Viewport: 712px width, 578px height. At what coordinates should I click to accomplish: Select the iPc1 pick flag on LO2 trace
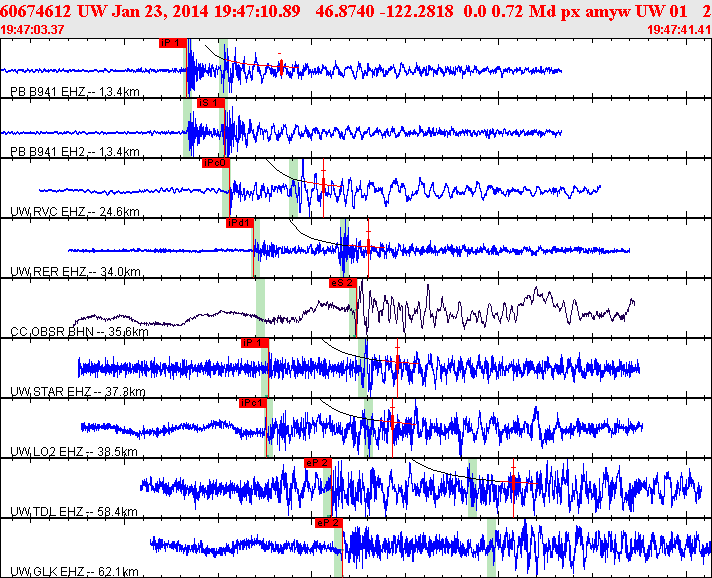(x=252, y=403)
